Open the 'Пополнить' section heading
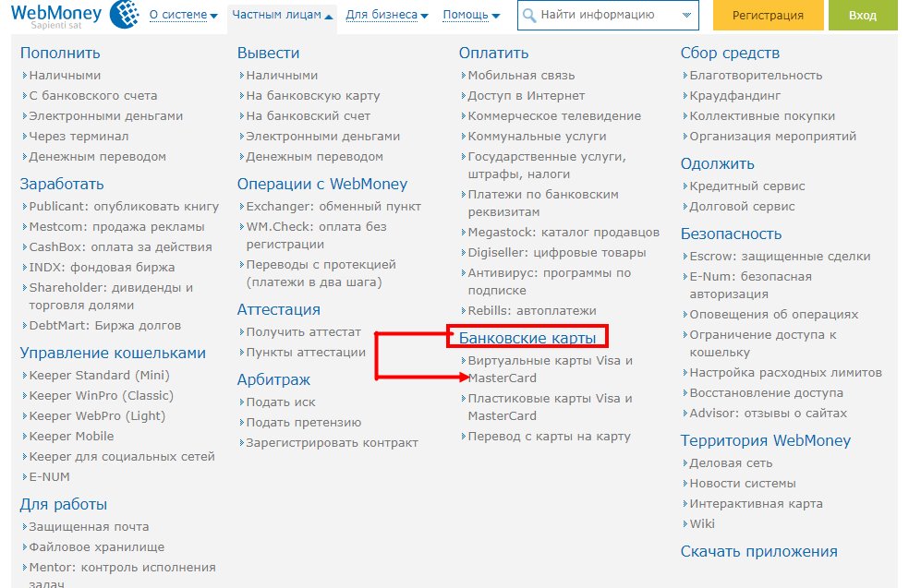 pos(60,53)
